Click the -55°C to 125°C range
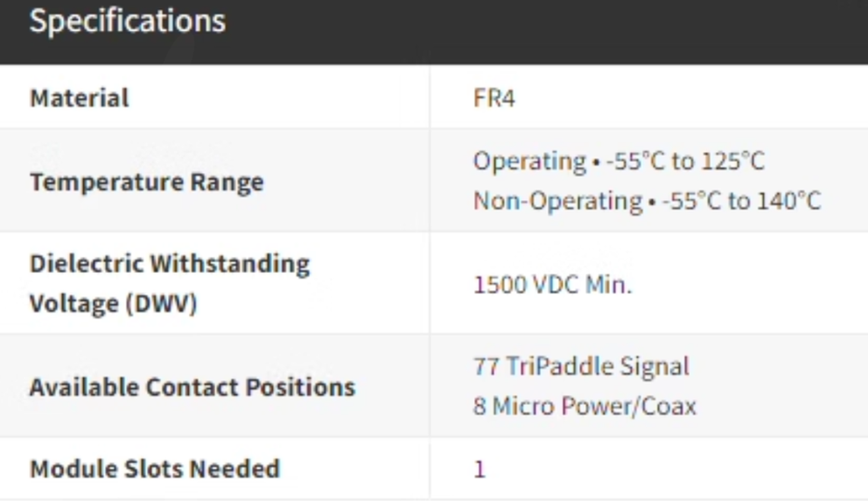This screenshot has height=501, width=868. coord(685,162)
